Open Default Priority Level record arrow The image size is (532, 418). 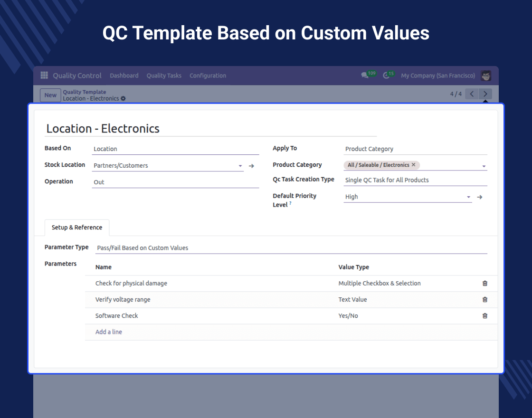point(480,197)
